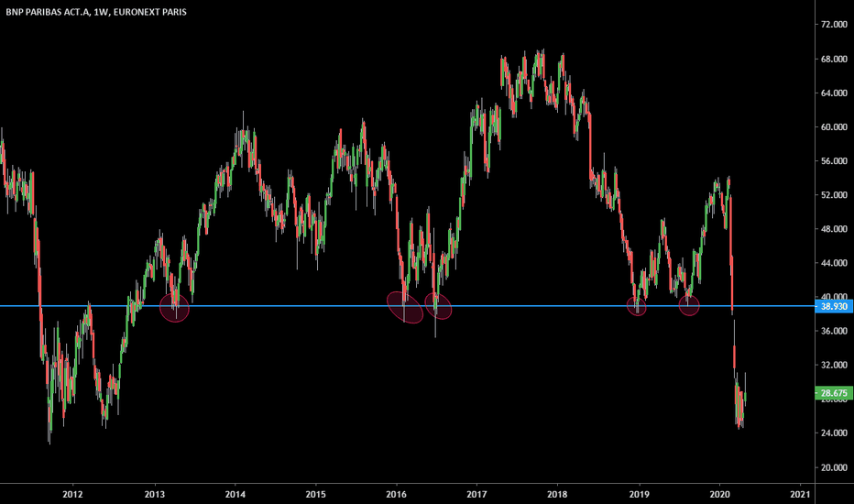The height and width of the screenshot is (504, 854).
Task: Click the 44.000 price axis label
Action: (x=834, y=263)
